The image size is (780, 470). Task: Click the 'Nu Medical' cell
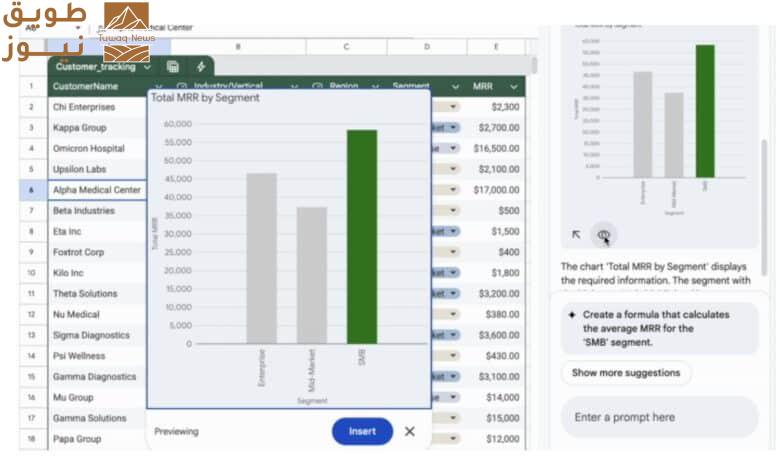[98, 314]
